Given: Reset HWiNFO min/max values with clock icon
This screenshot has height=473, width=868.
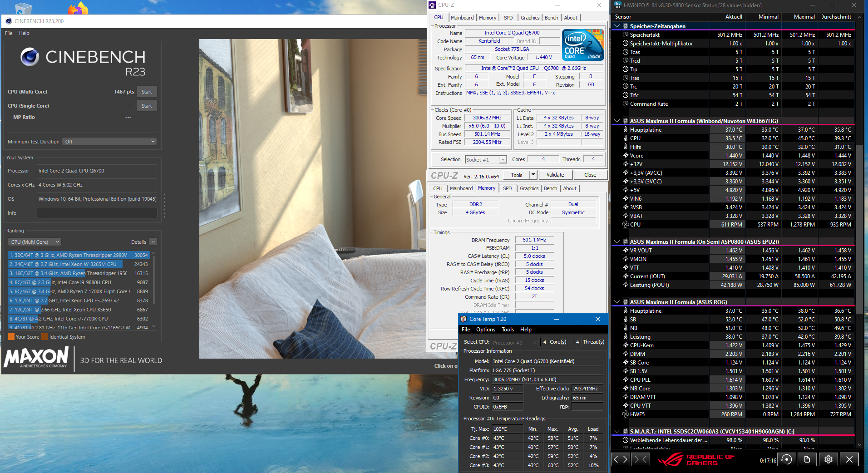Looking at the screenshot, I should (x=787, y=459).
